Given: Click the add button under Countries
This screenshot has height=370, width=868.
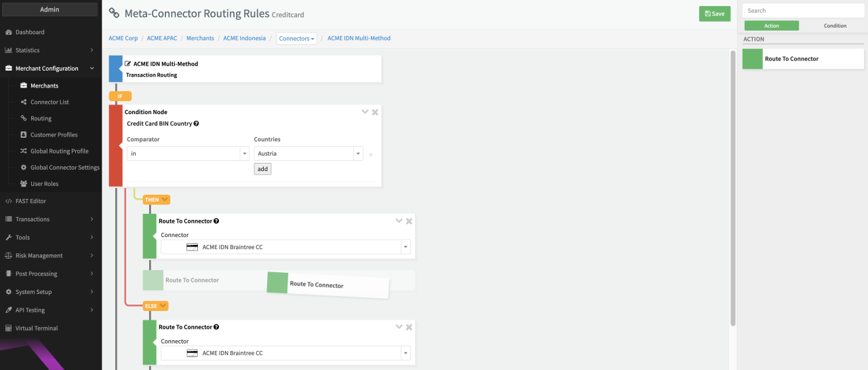Looking at the screenshot, I should click(x=262, y=169).
